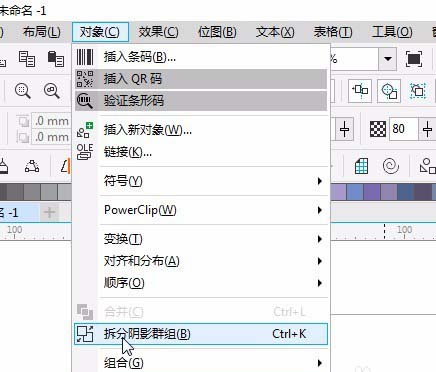This screenshot has height=372, width=436.
Task: Adjust the stepper left of checkerboard icon
Action: 344,129
